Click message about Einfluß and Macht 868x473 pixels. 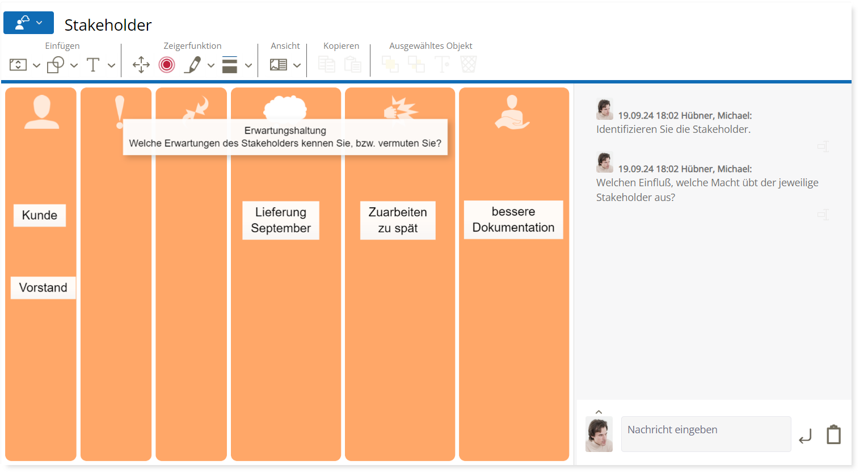pos(707,190)
